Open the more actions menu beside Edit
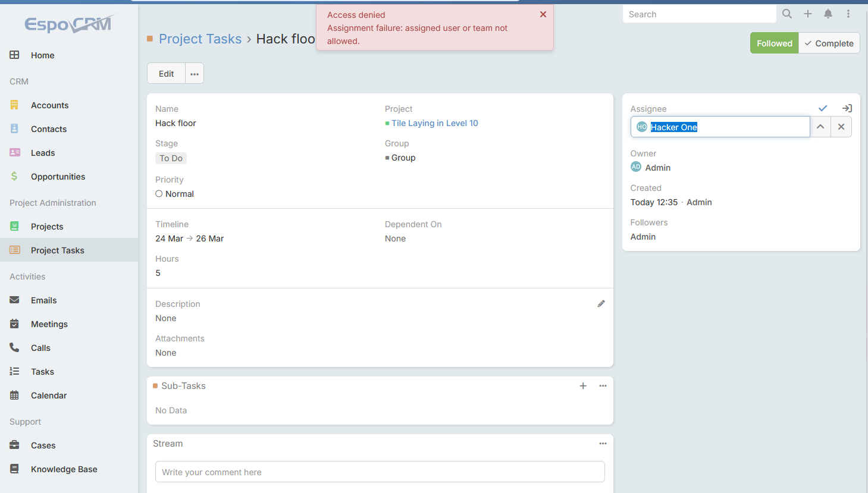Viewport: 868px width, 493px height. (x=195, y=74)
